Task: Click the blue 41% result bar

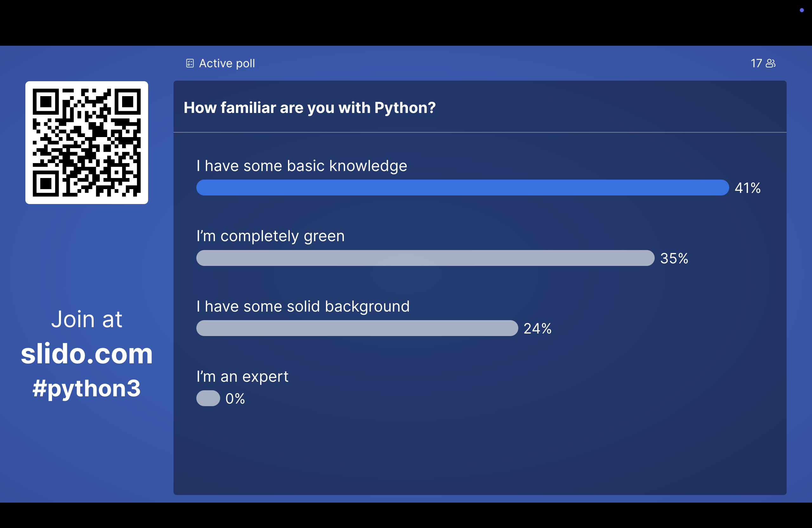Action: [x=463, y=188]
